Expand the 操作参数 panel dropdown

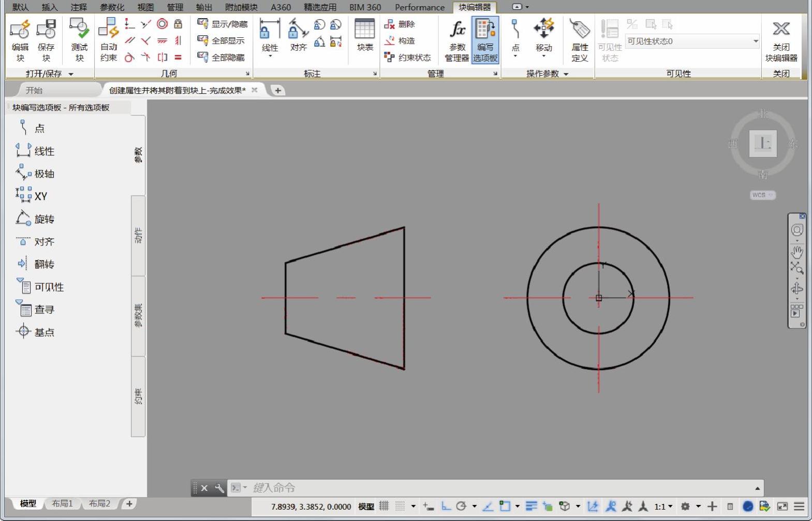pos(566,74)
